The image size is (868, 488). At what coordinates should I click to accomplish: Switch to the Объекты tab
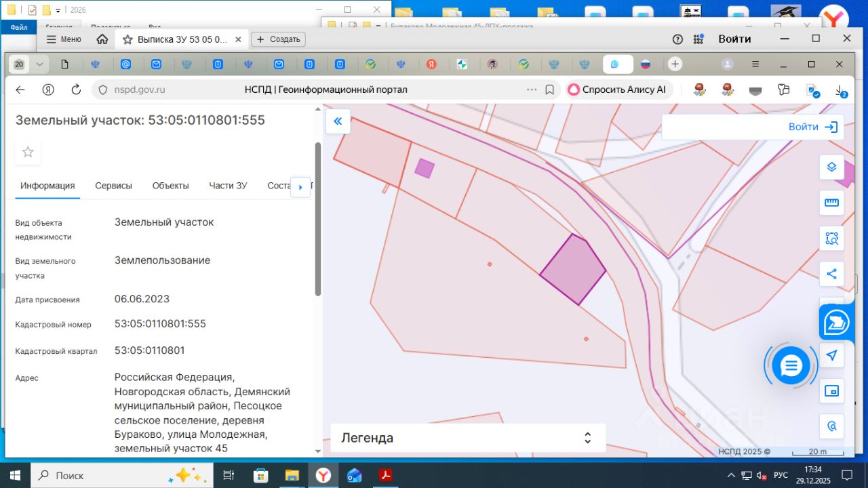coord(171,186)
